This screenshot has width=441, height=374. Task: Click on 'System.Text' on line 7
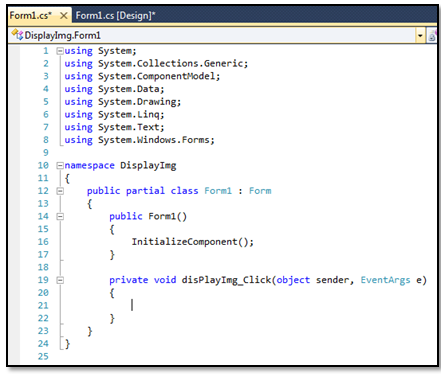click(x=128, y=127)
